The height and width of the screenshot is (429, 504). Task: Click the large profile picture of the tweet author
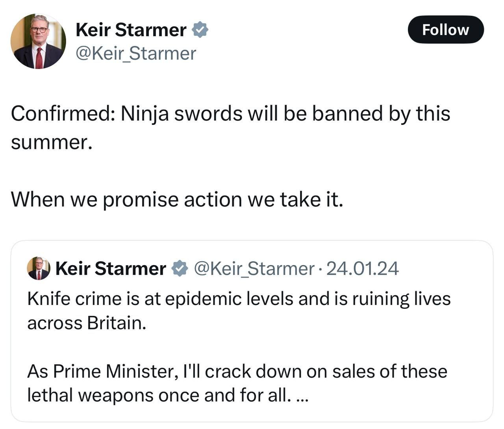38,41
